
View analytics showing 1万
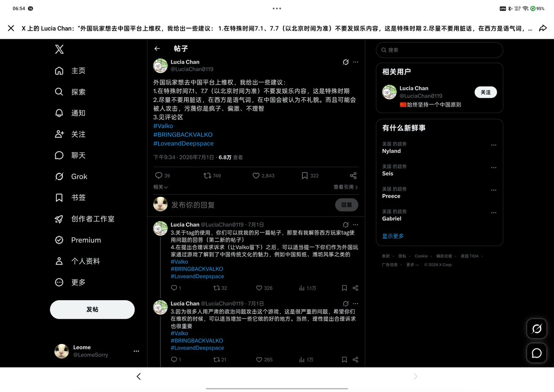(x=306, y=360)
